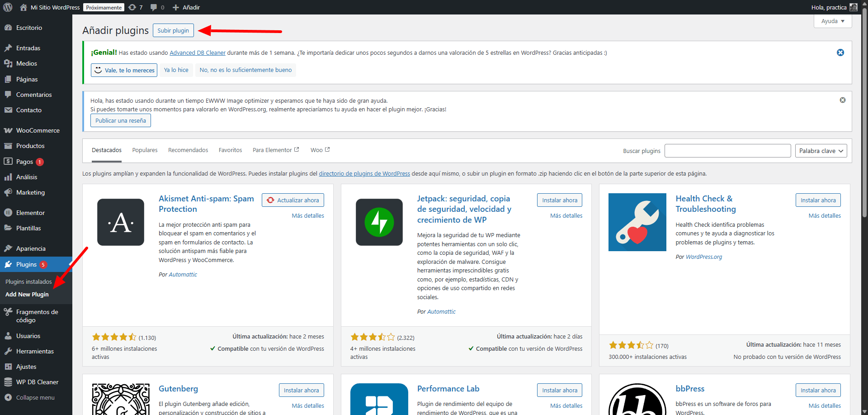Click the Akismet plugin icon thumbnail
The image size is (868, 415).
pyautogui.click(x=121, y=222)
